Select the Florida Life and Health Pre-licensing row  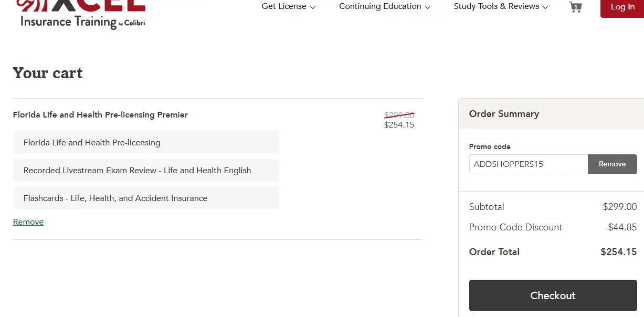(x=146, y=143)
